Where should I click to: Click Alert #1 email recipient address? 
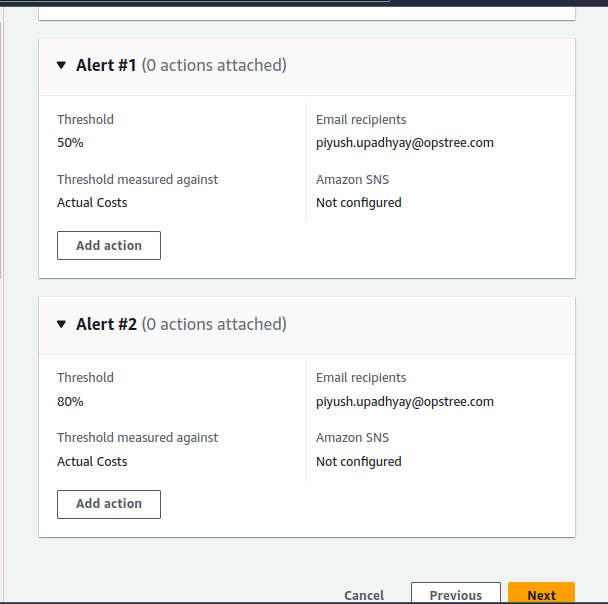pos(405,143)
